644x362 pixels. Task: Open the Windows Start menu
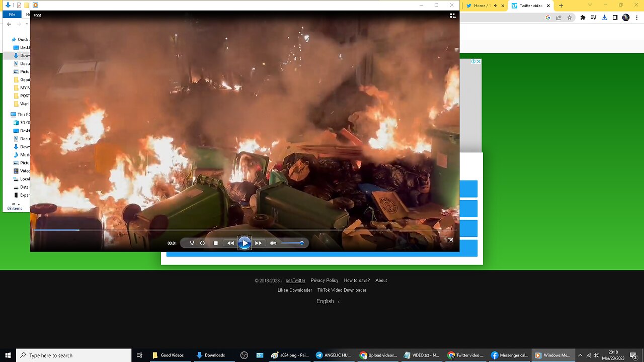(8, 355)
